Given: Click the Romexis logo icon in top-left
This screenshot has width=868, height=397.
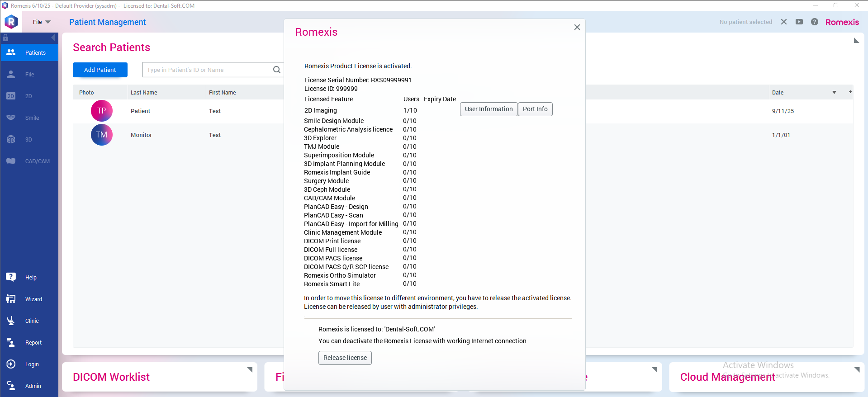Looking at the screenshot, I should [11, 22].
